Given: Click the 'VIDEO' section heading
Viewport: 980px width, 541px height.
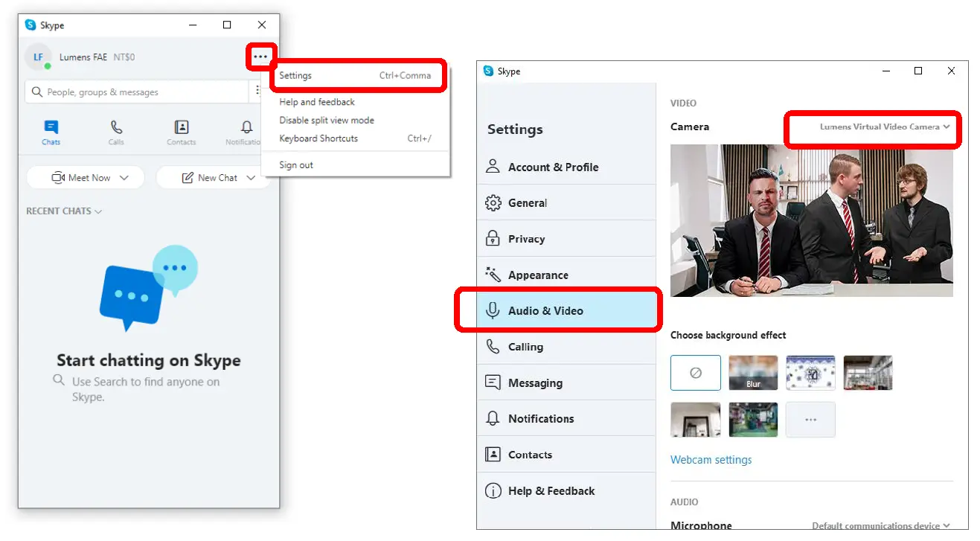Looking at the screenshot, I should pyautogui.click(x=683, y=103).
